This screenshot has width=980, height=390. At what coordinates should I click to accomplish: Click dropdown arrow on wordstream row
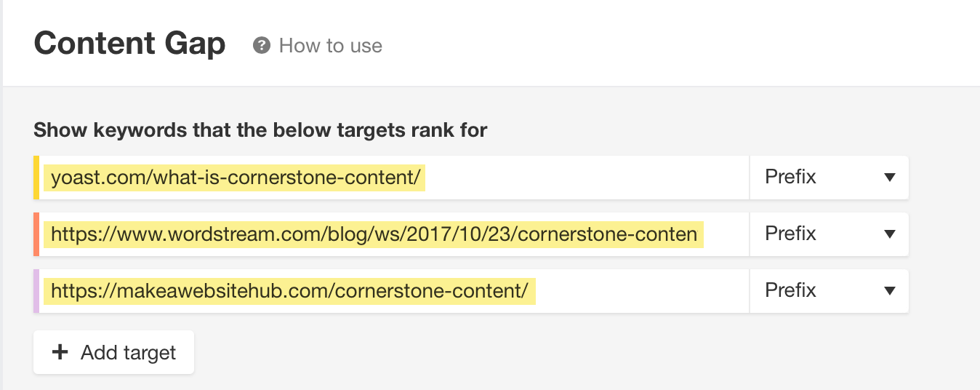click(x=889, y=234)
